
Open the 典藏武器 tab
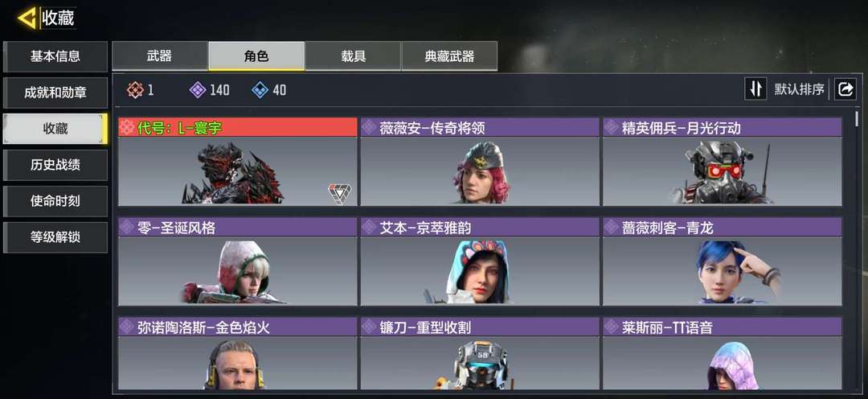pyautogui.click(x=449, y=56)
